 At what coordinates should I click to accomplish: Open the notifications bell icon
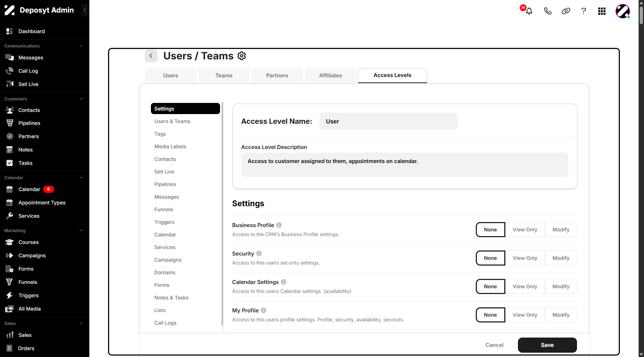click(529, 11)
